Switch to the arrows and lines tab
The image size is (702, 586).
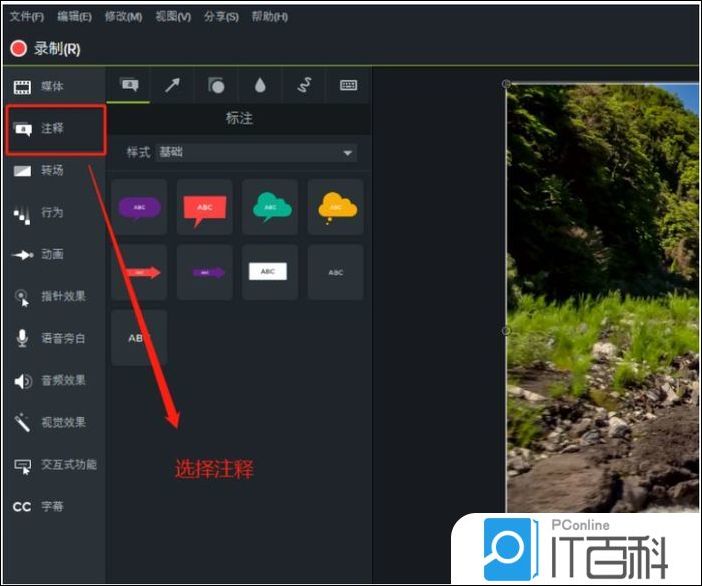coord(172,85)
